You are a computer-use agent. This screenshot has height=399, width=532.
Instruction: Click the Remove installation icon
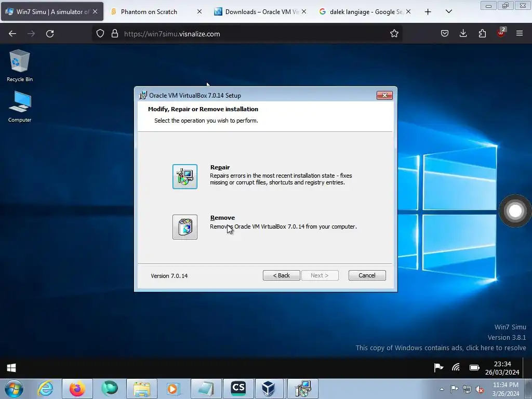click(x=184, y=227)
